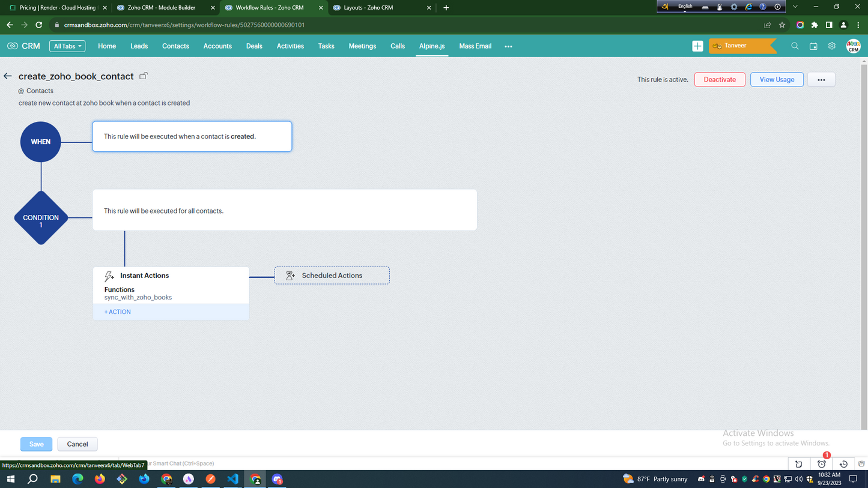Open the Chrome extensions puzzle icon
Screen dimensions: 868x488
[815, 25]
